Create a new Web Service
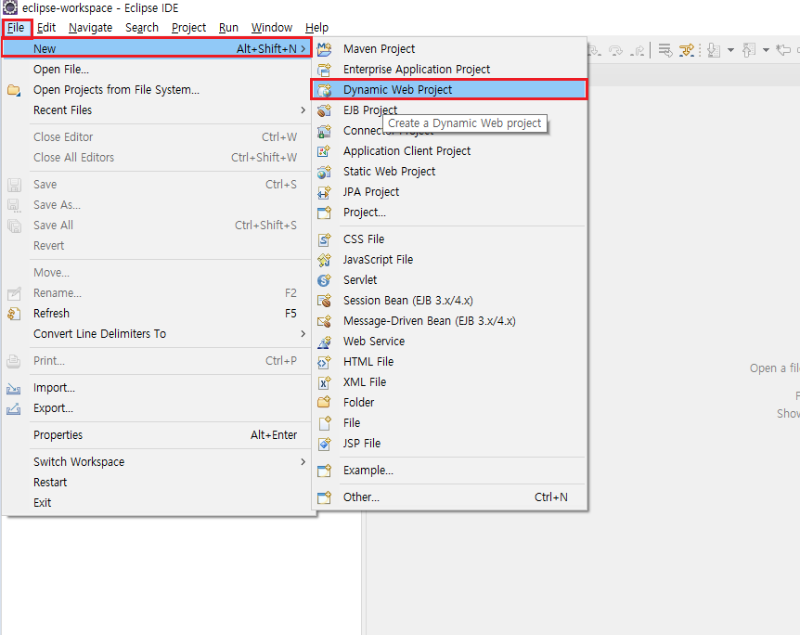Screen dimensions: 800x635 [449, 341]
